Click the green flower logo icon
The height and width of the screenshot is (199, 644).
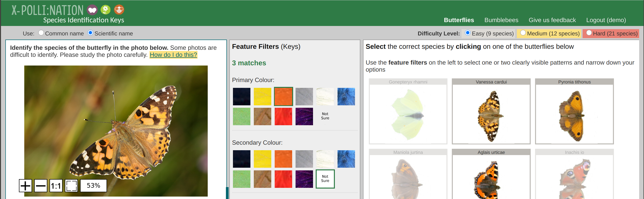click(x=106, y=10)
